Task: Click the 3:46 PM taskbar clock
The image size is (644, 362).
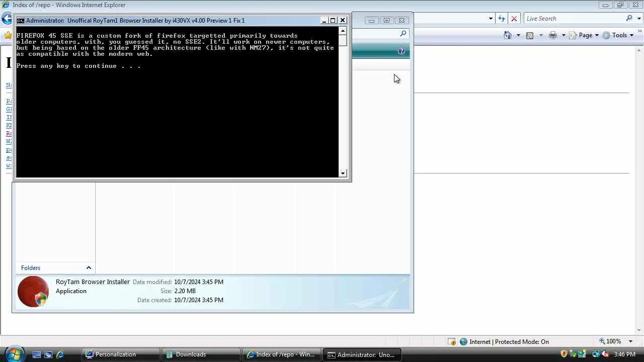Action: click(625, 354)
